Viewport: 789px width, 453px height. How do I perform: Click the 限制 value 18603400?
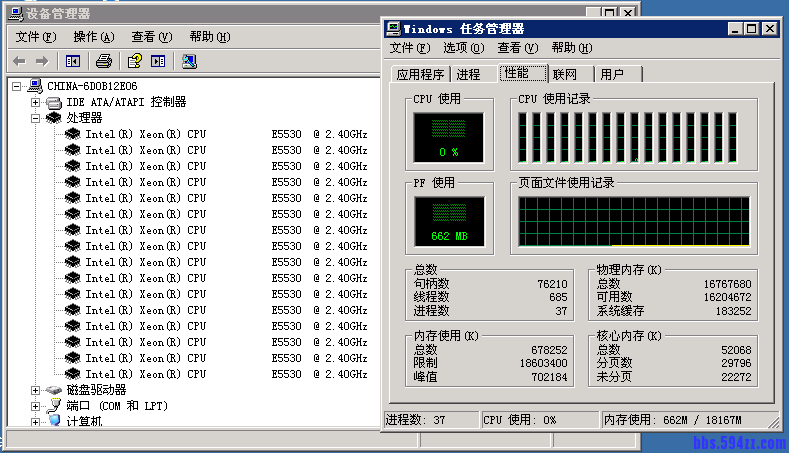(543, 363)
